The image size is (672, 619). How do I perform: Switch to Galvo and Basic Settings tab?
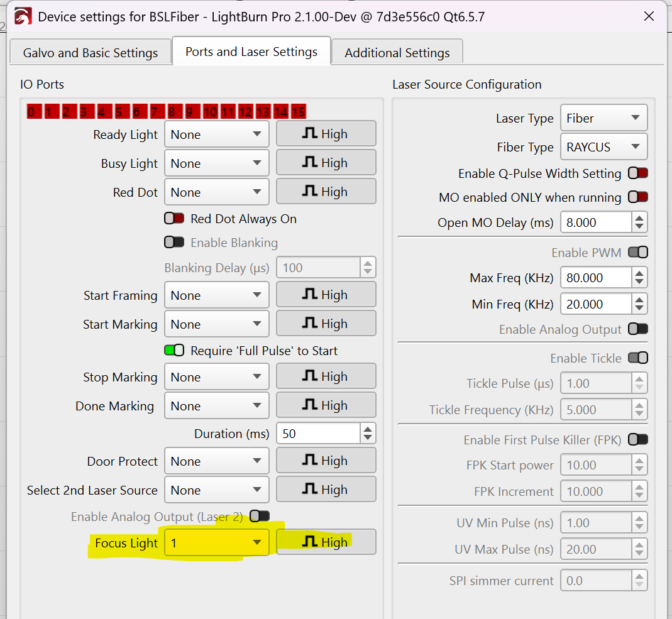click(91, 53)
